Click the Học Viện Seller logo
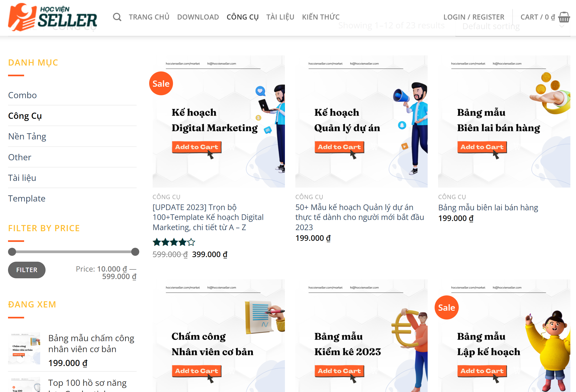Screen dimensions: 576x392 pos(52,17)
